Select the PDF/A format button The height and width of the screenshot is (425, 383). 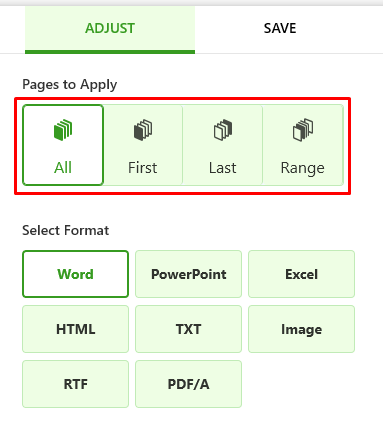(188, 384)
